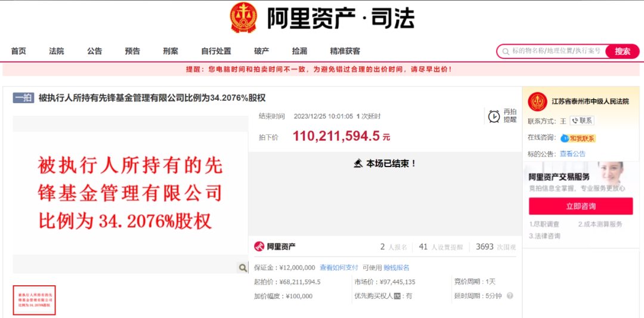Click the alarm clock reminder icon

point(494,116)
